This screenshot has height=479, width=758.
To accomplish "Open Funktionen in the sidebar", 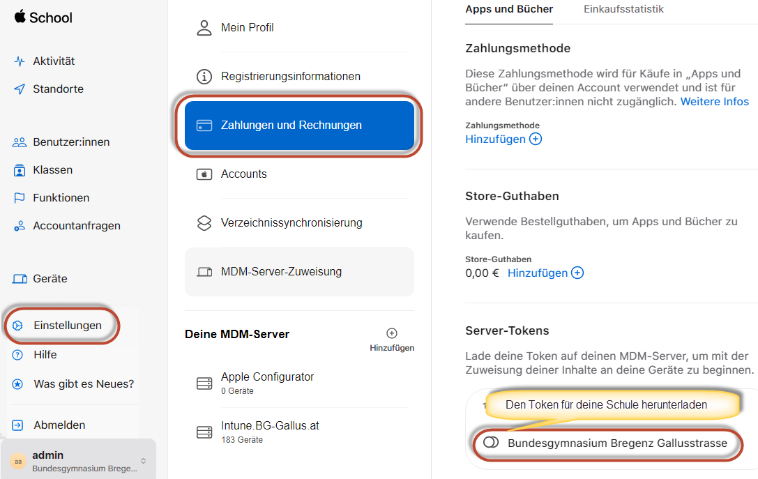I will [60, 198].
